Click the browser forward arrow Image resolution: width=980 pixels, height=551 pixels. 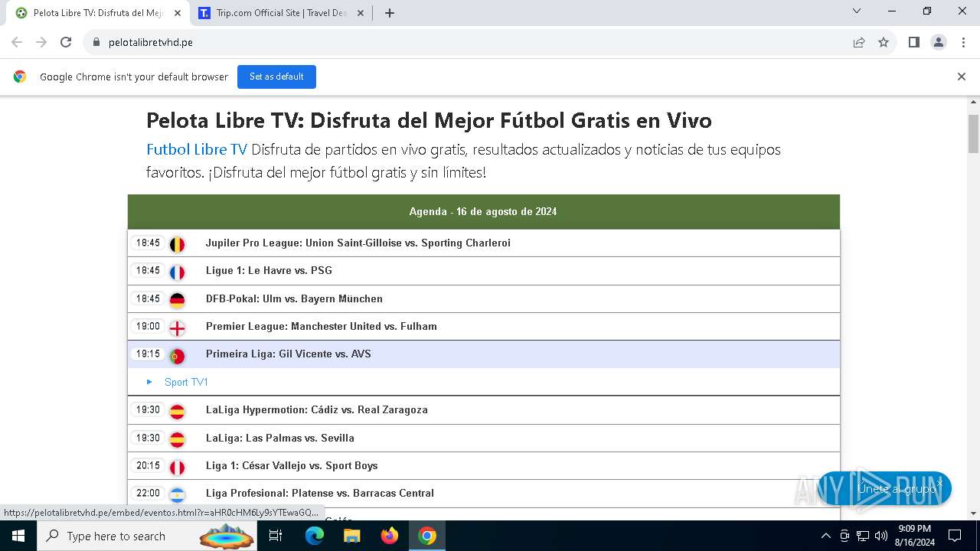point(41,42)
